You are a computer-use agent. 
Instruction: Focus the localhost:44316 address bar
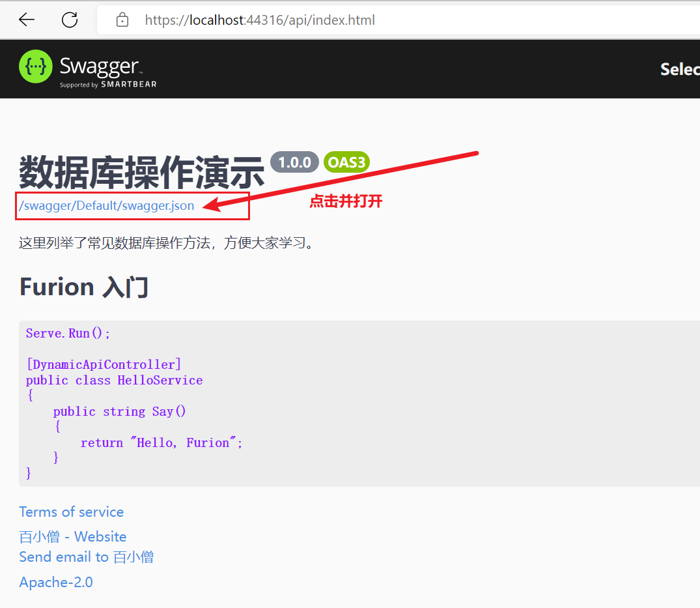coord(260,20)
